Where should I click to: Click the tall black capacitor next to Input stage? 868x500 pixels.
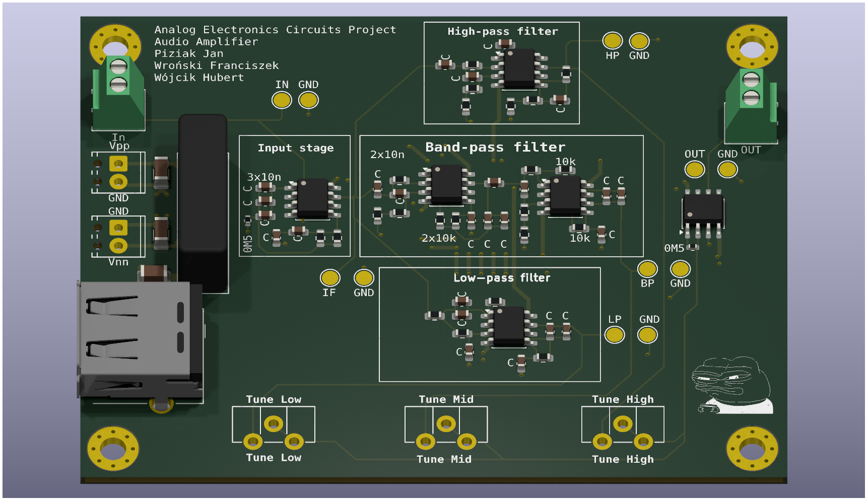click(x=203, y=201)
